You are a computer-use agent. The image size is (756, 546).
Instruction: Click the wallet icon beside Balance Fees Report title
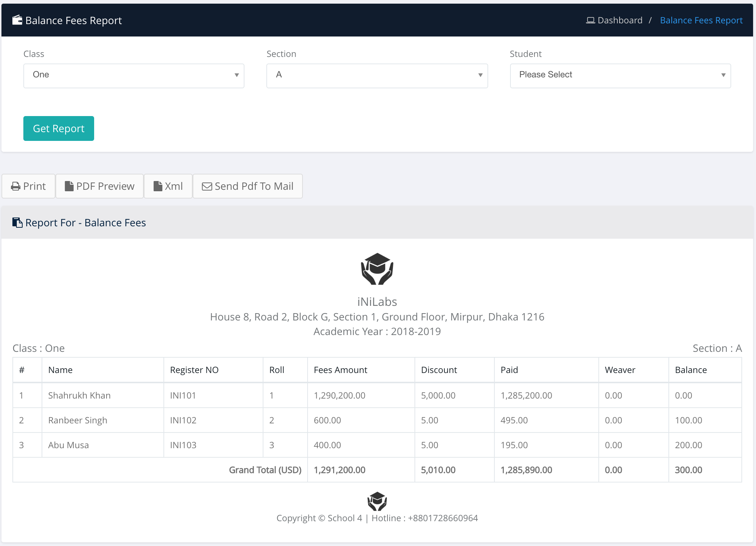point(17,20)
